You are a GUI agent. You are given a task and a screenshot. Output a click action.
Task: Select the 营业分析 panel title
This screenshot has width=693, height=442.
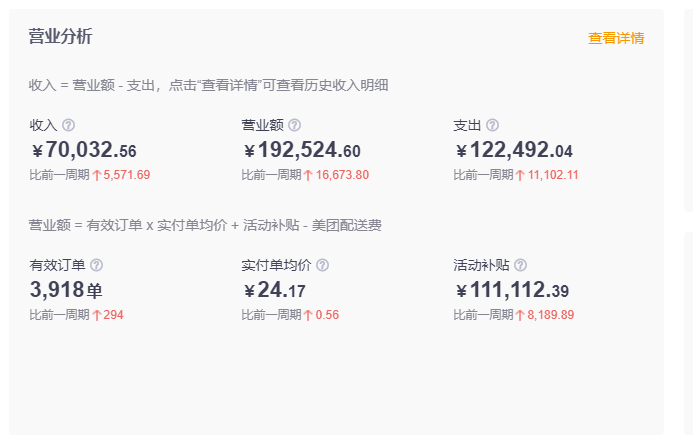click(61, 36)
